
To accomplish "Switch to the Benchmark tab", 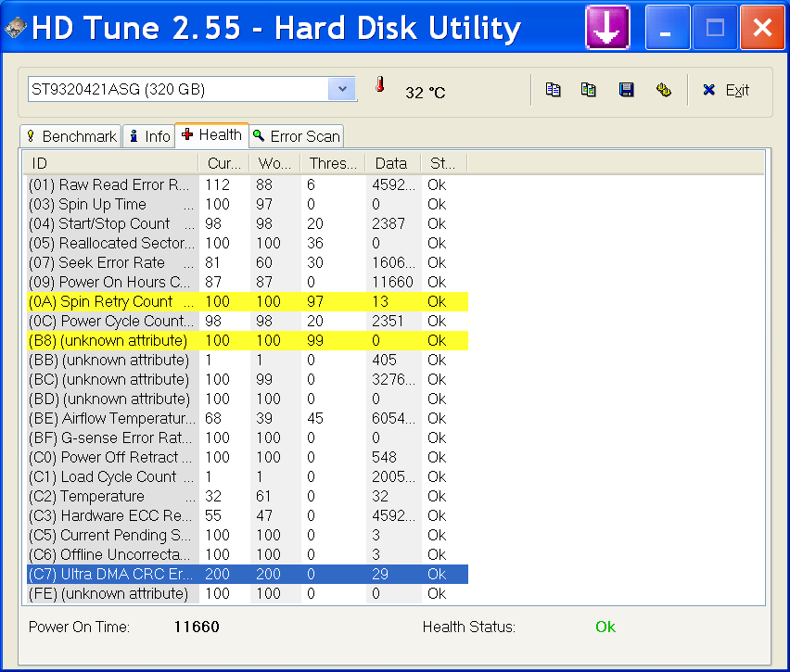I will pyautogui.click(x=71, y=136).
